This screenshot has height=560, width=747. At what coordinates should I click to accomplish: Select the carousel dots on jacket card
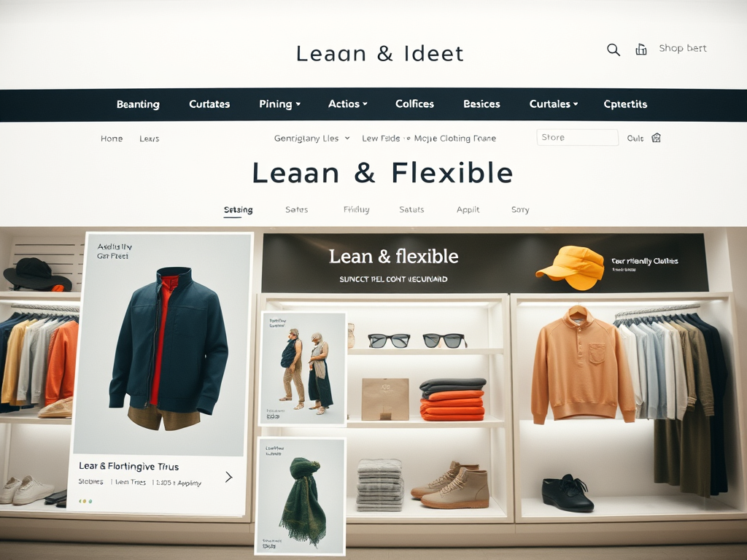(x=85, y=501)
